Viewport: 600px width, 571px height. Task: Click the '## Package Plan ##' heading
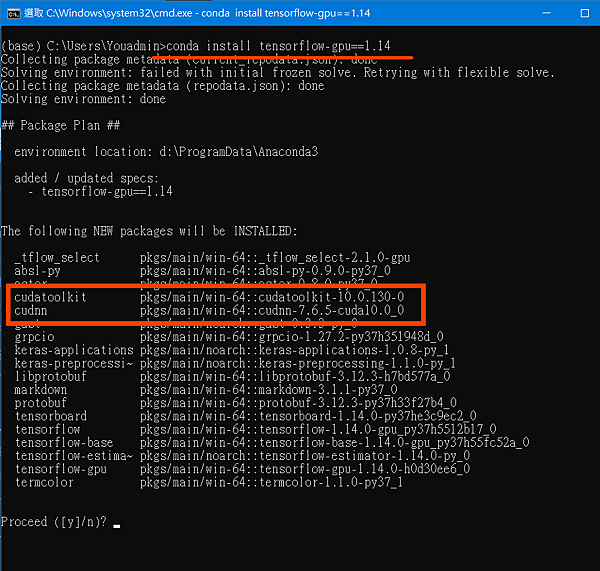click(60, 126)
